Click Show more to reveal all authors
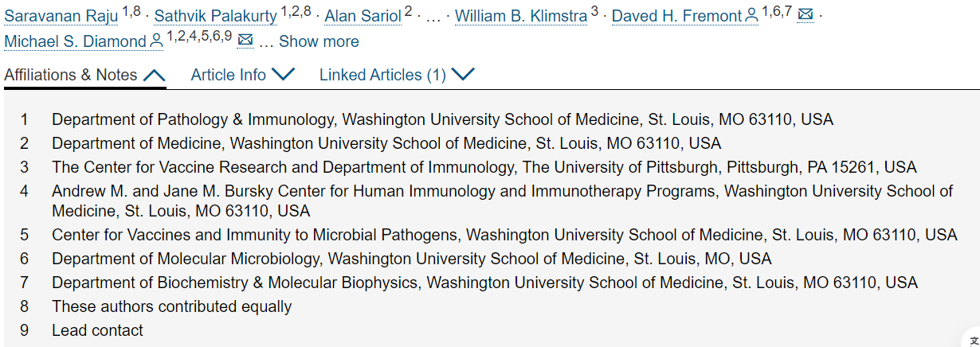The height and width of the screenshot is (347, 980). coord(319,41)
